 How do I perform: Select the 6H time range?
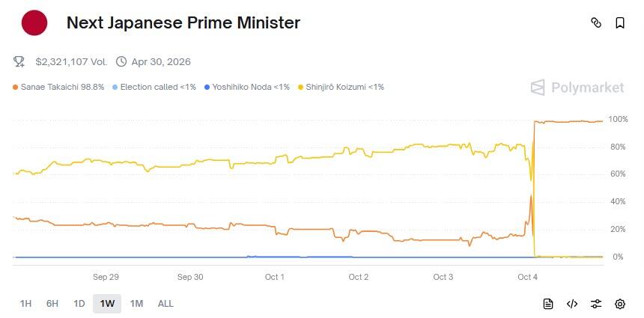pyautogui.click(x=52, y=304)
